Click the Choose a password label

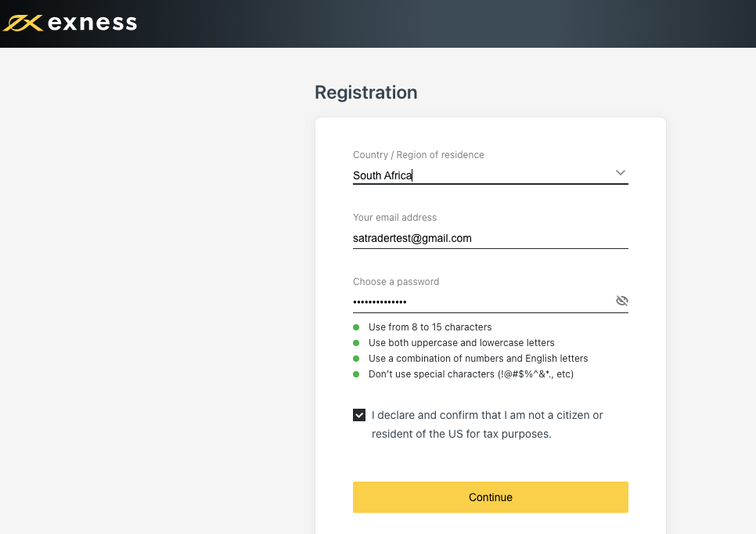(396, 282)
